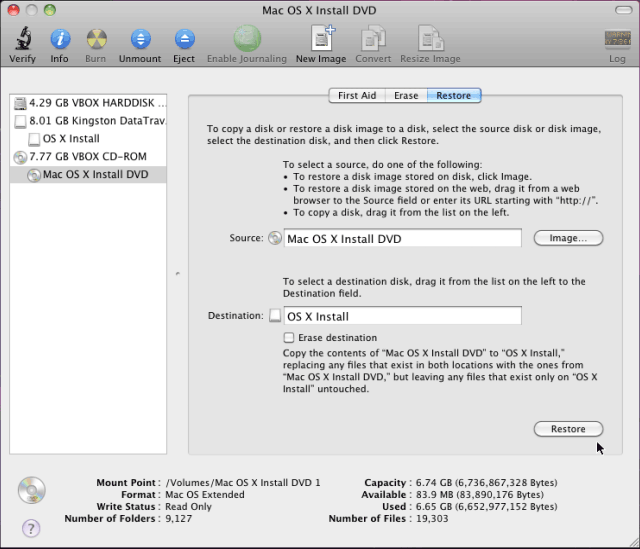Open the Info toolbar icon

pos(60,39)
